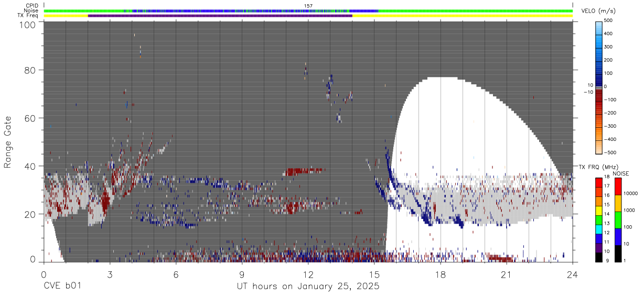Click the green swatch in TX FRQ legend

click(x=599, y=219)
